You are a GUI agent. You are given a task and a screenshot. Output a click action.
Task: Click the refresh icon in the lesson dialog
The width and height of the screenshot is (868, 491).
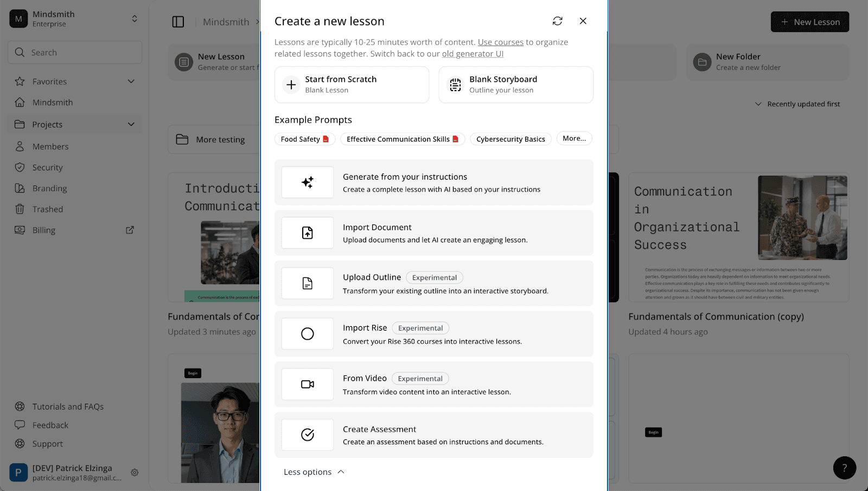pos(557,21)
